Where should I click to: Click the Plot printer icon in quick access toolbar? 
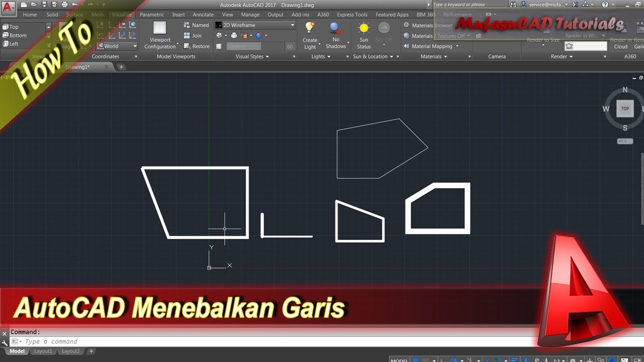(64, 5)
